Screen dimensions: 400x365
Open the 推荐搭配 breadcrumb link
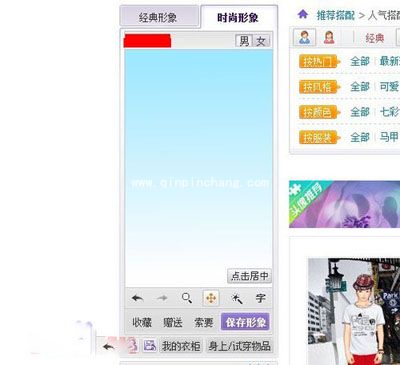(x=335, y=15)
